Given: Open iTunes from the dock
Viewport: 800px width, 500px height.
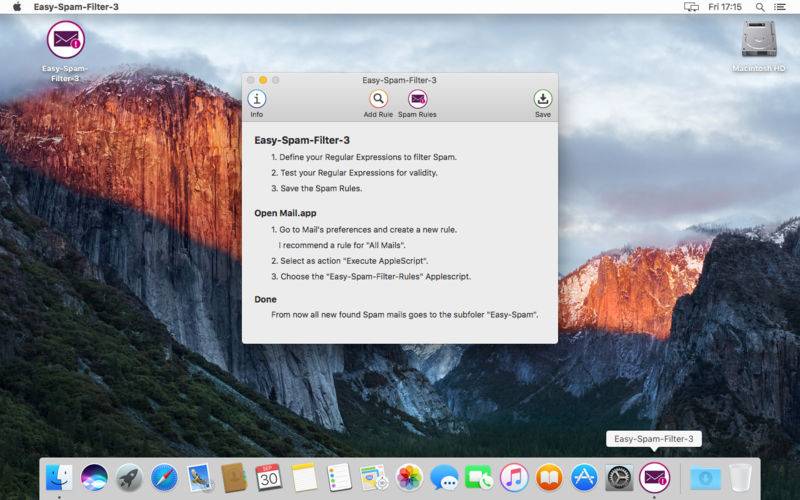Looking at the screenshot, I should coord(514,478).
